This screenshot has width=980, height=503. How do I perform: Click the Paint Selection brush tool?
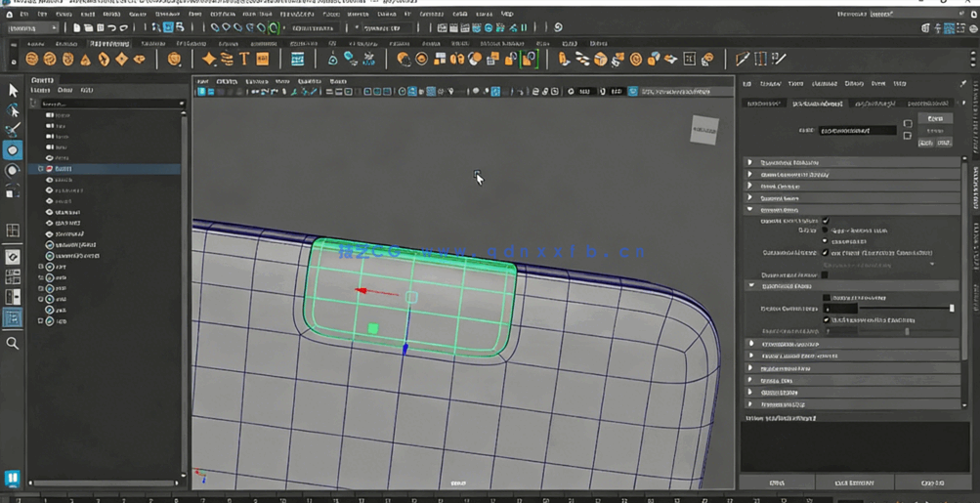click(13, 130)
